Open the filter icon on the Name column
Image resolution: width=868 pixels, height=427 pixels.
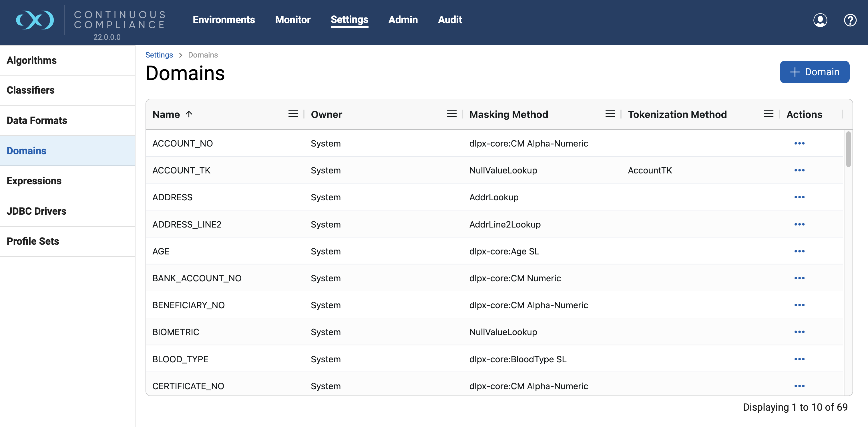point(293,114)
